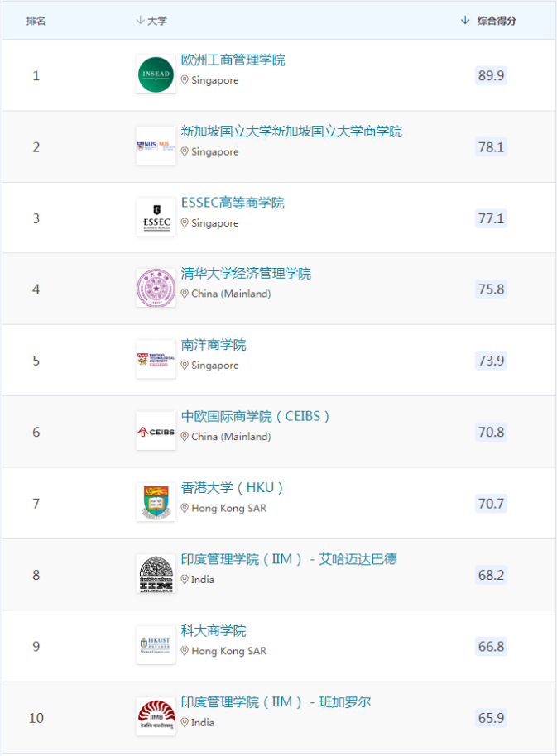Click the location pin icon for 科大商学院
Viewport: 557px width, 756px height.
pyautogui.click(x=185, y=651)
